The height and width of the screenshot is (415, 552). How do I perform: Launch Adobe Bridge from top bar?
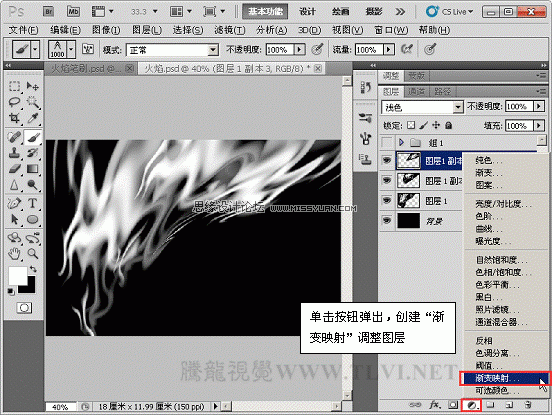(49, 12)
